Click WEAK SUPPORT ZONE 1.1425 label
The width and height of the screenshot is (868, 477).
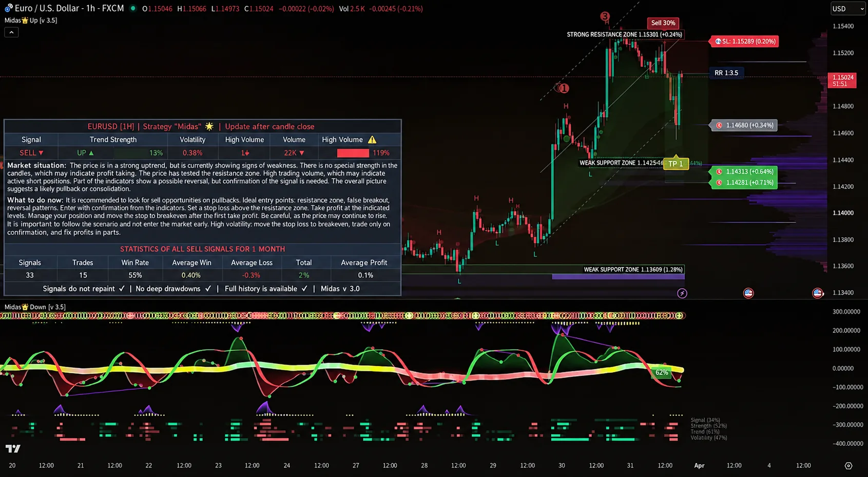[x=620, y=163]
